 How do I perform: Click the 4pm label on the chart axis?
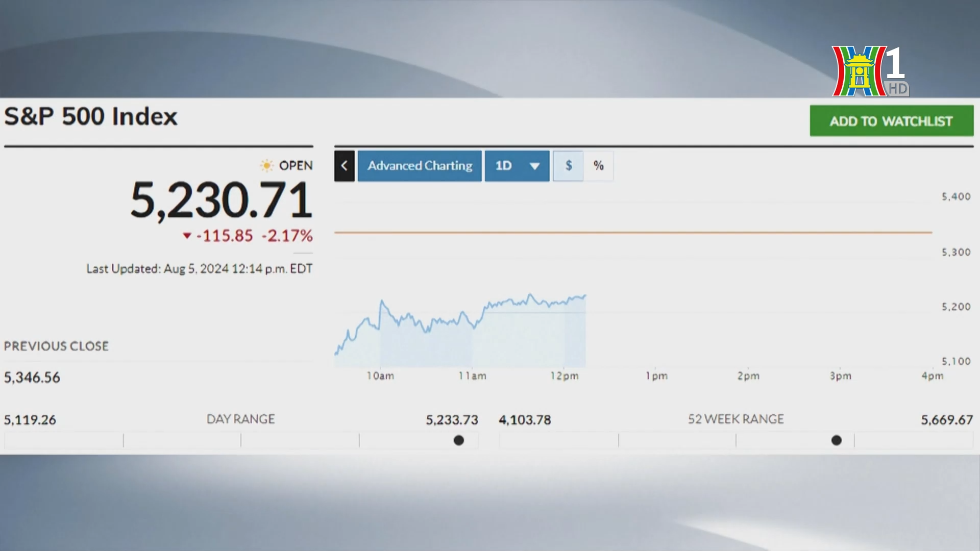click(933, 376)
